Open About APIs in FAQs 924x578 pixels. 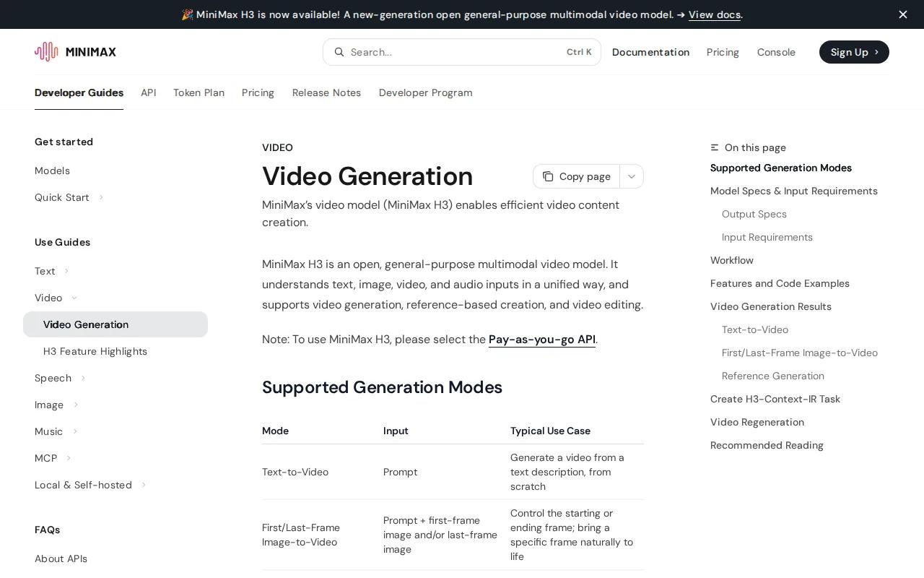[x=61, y=558]
